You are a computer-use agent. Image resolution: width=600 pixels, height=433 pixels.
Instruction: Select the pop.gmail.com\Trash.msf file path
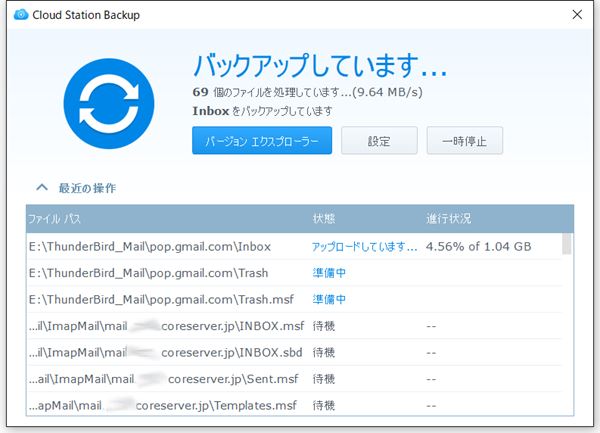(x=161, y=300)
